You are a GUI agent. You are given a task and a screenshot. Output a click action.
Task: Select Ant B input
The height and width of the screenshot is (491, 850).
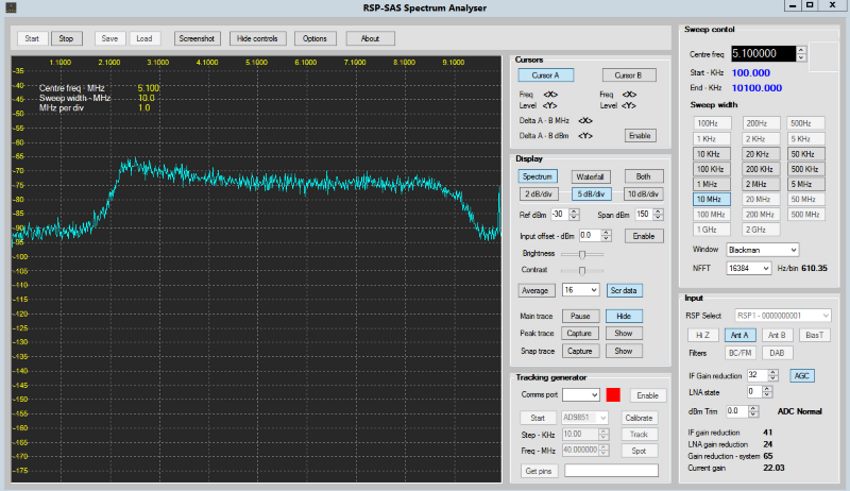[x=777, y=335]
